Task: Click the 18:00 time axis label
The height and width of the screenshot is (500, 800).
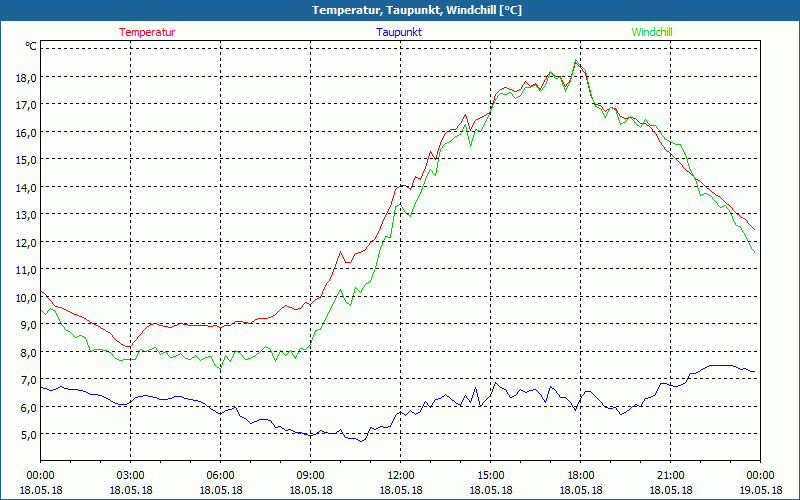Action: tap(581, 476)
